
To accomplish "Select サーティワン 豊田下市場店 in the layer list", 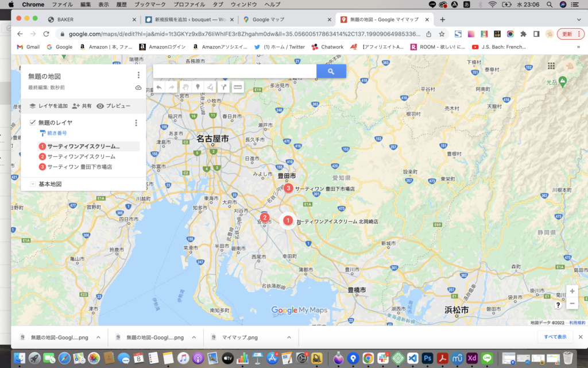I will click(x=80, y=166).
